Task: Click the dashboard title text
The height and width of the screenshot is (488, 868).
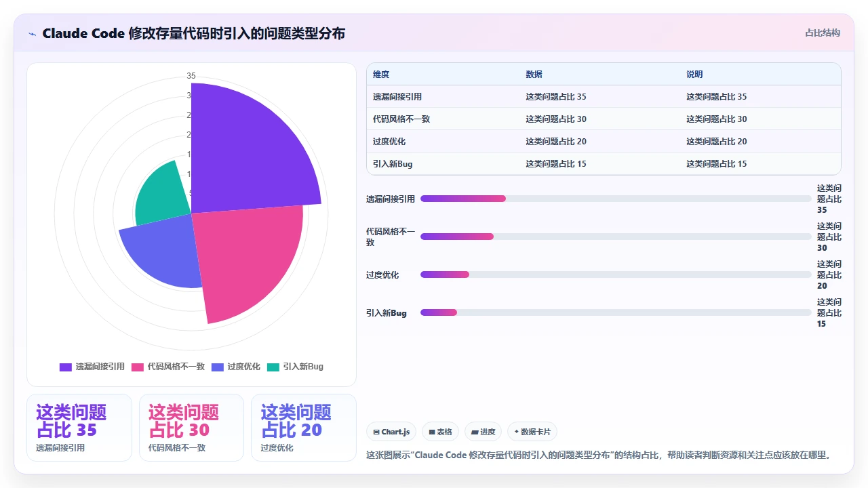Action: click(x=194, y=33)
